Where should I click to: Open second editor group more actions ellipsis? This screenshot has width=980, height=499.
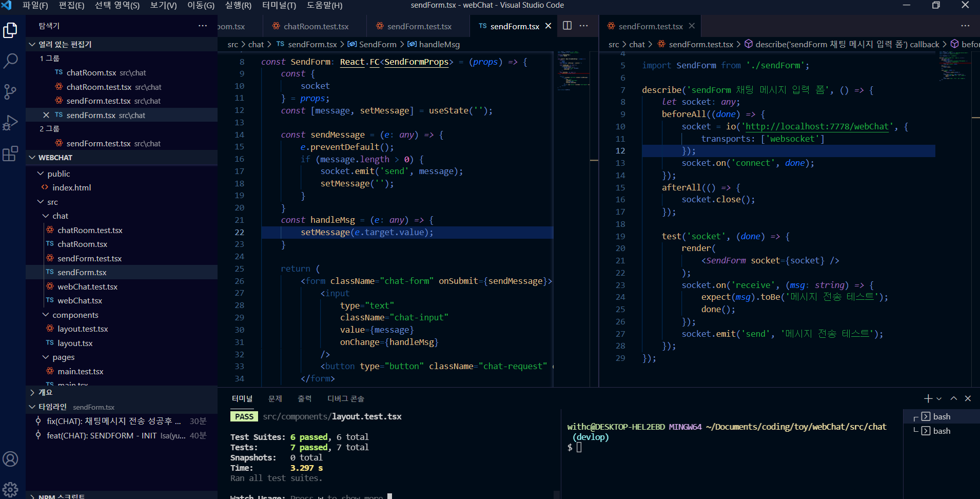[x=965, y=26]
